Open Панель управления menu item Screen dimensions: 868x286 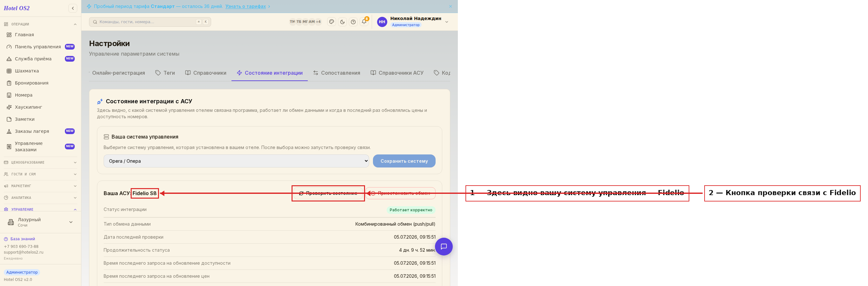(x=40, y=47)
